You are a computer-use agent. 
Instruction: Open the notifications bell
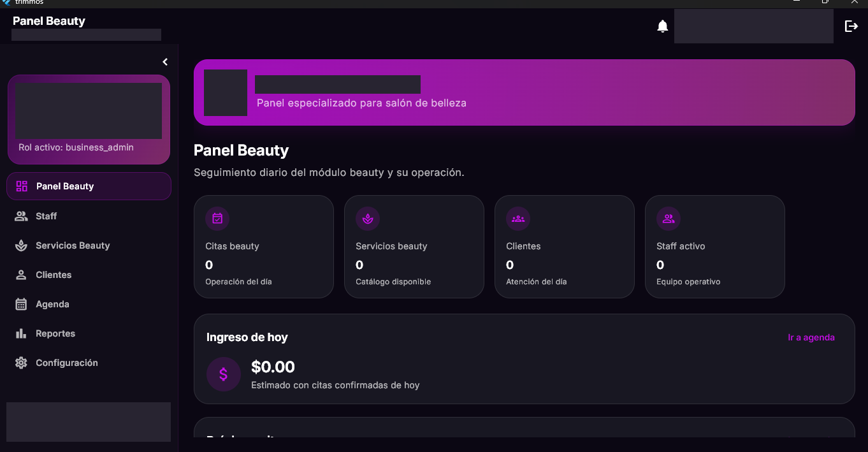pyautogui.click(x=663, y=26)
